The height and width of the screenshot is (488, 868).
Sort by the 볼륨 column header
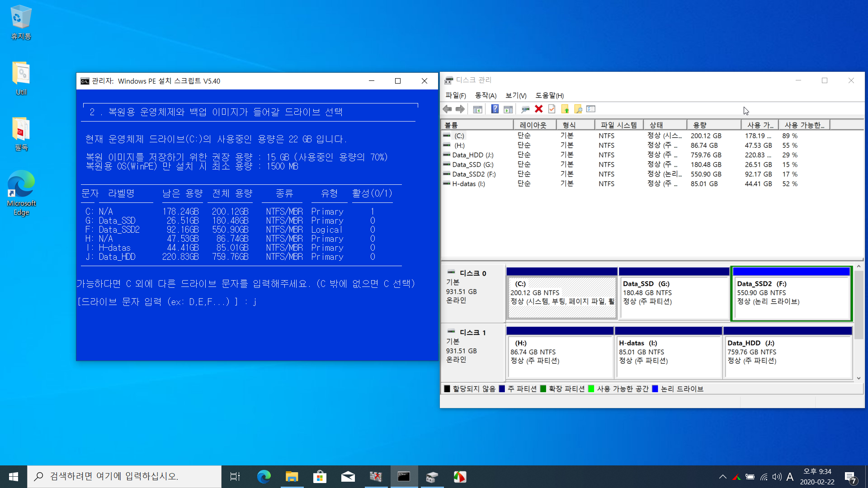point(477,125)
